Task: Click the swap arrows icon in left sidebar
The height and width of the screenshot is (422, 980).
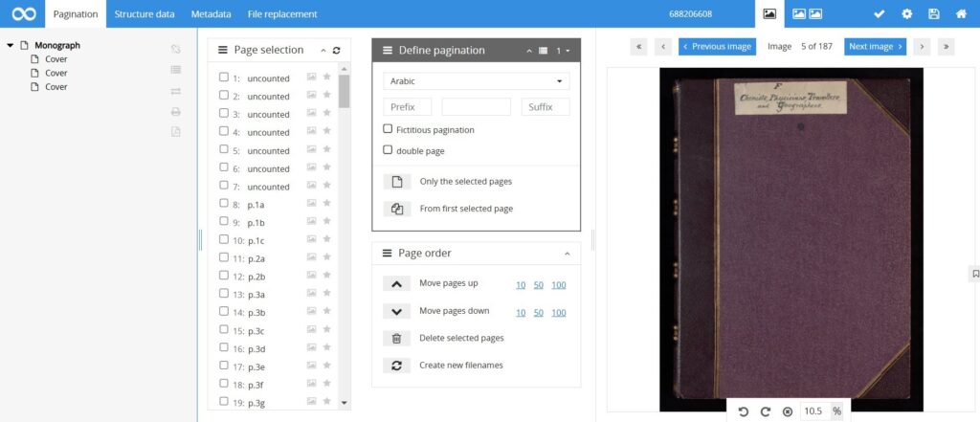Action: click(176, 91)
